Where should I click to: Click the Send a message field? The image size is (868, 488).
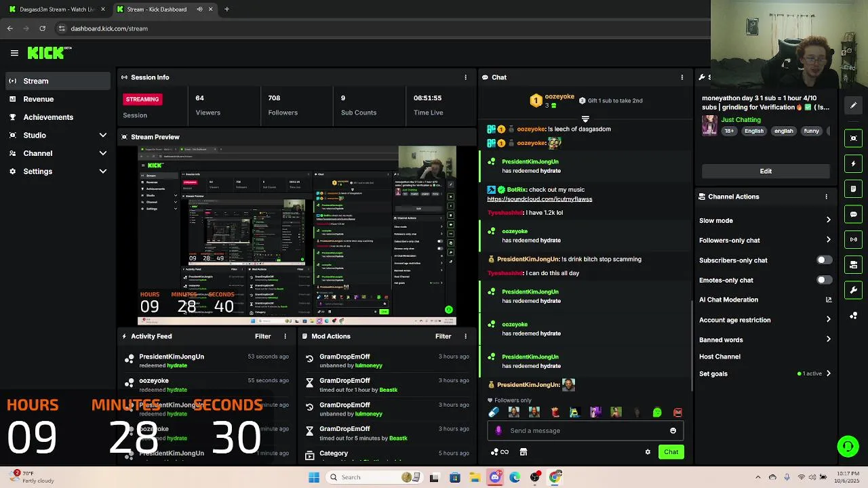[x=585, y=430]
